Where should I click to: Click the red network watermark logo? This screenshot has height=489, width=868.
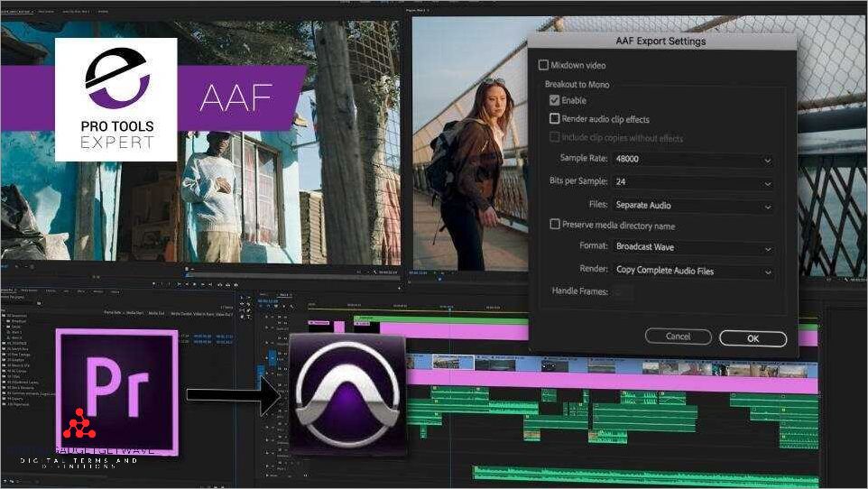click(x=80, y=423)
